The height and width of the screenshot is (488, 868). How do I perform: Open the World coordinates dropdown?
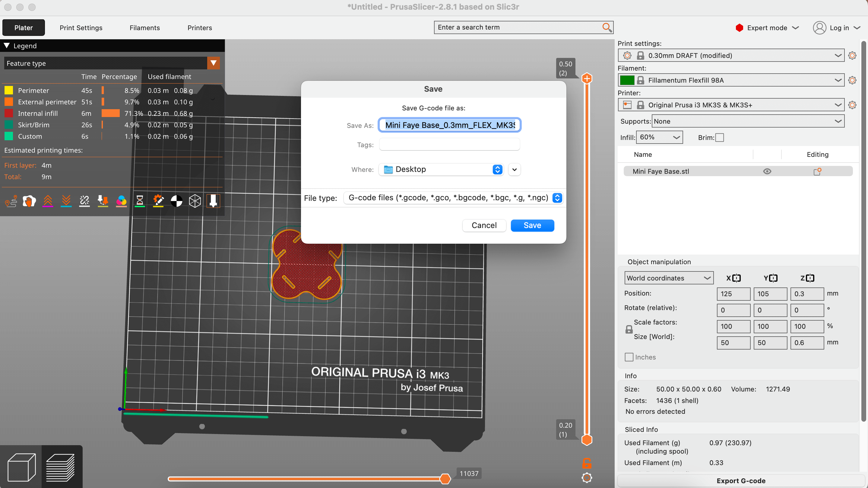(669, 278)
